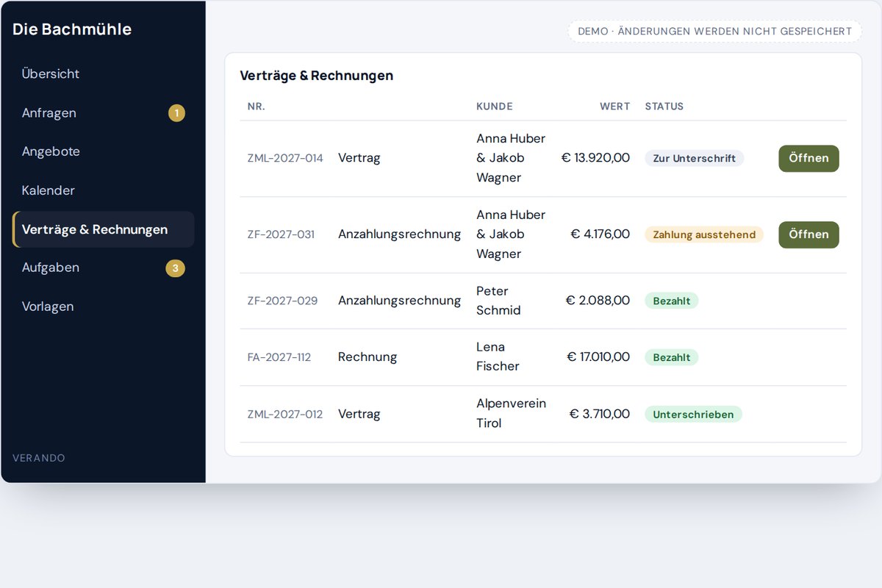Select the FA-2027-112 invoice number

tap(279, 357)
